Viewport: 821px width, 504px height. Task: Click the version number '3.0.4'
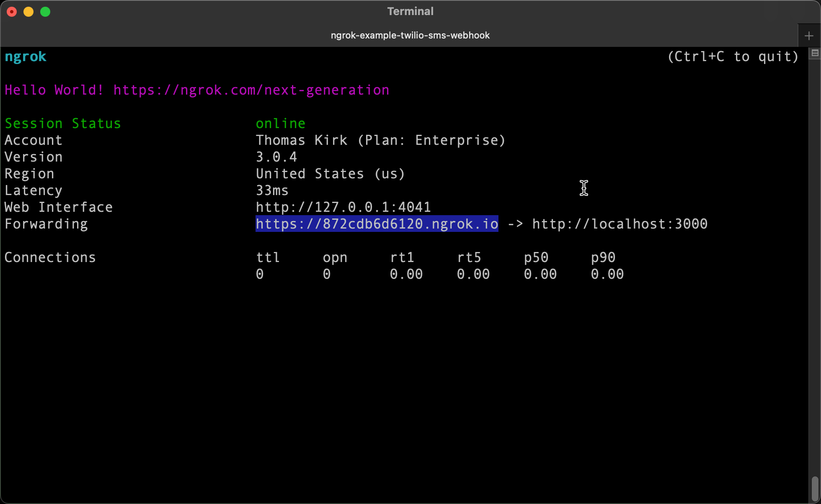coord(276,157)
